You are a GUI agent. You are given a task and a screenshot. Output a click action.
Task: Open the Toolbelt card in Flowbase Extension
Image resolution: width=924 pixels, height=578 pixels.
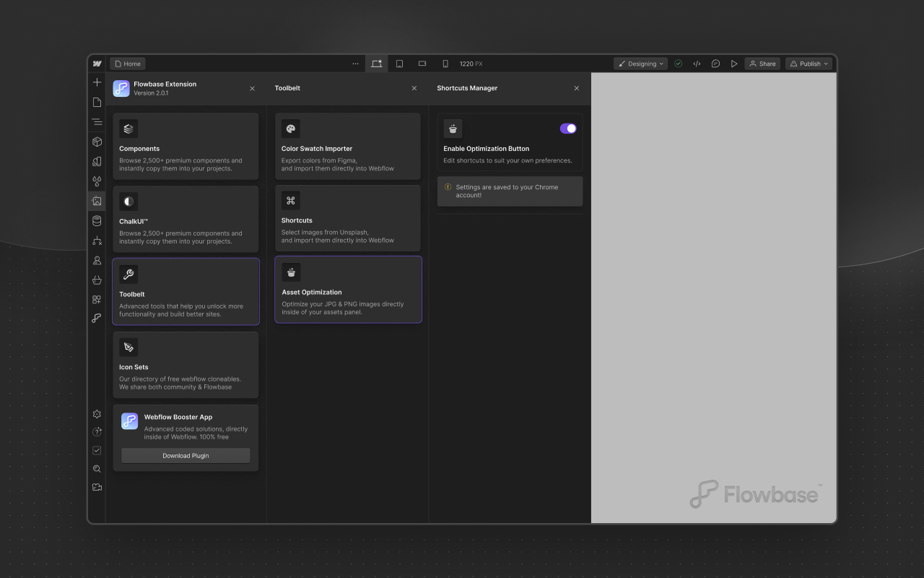pyautogui.click(x=186, y=291)
